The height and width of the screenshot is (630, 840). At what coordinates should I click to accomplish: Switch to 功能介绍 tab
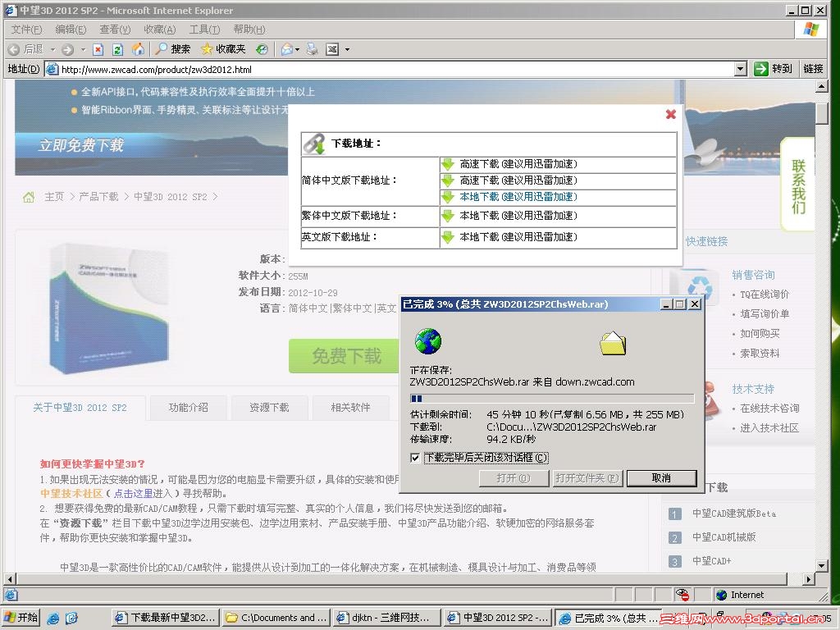(188, 408)
